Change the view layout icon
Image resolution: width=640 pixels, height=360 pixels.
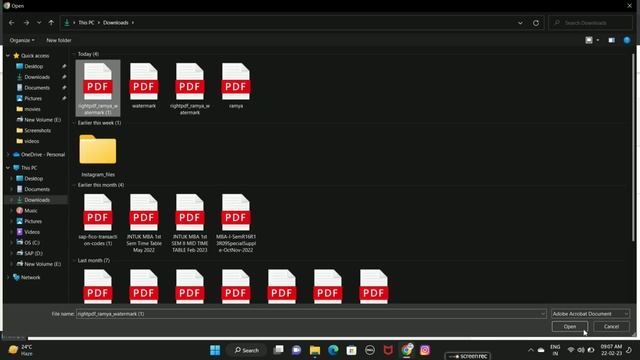point(589,40)
